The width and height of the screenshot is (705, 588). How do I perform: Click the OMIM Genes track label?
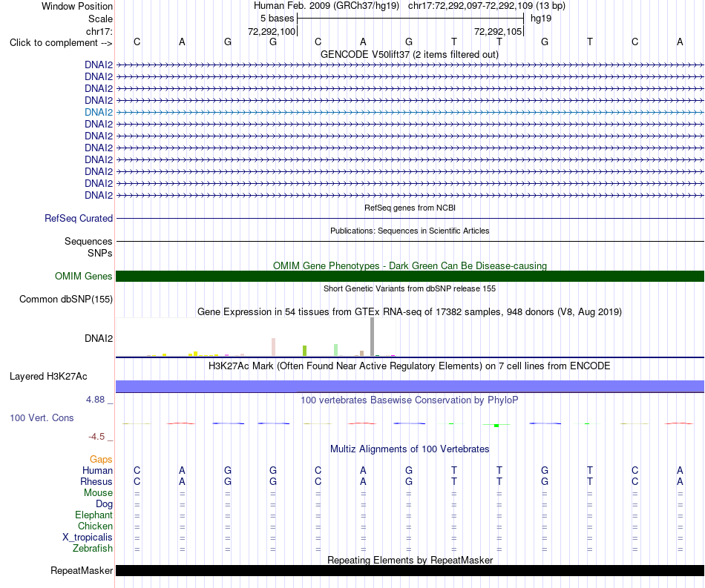coord(83,277)
